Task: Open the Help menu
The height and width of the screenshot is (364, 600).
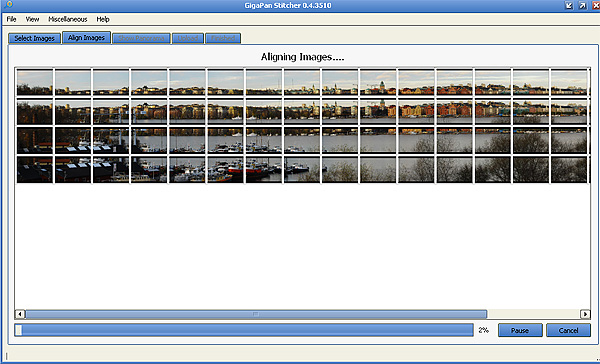Action: coord(103,19)
